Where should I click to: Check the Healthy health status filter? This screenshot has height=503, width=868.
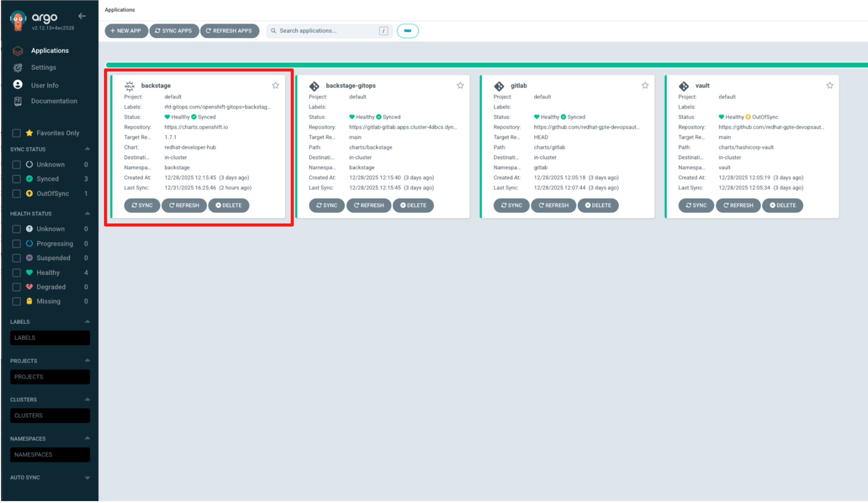click(16, 273)
